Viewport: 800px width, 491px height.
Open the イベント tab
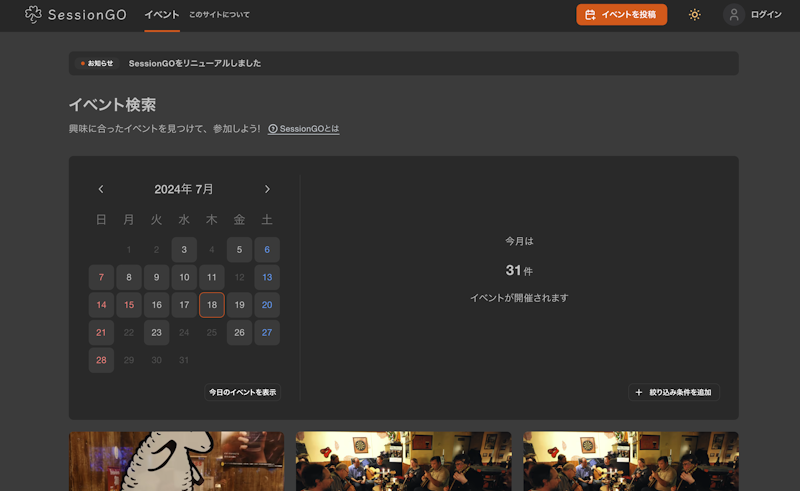click(x=162, y=15)
